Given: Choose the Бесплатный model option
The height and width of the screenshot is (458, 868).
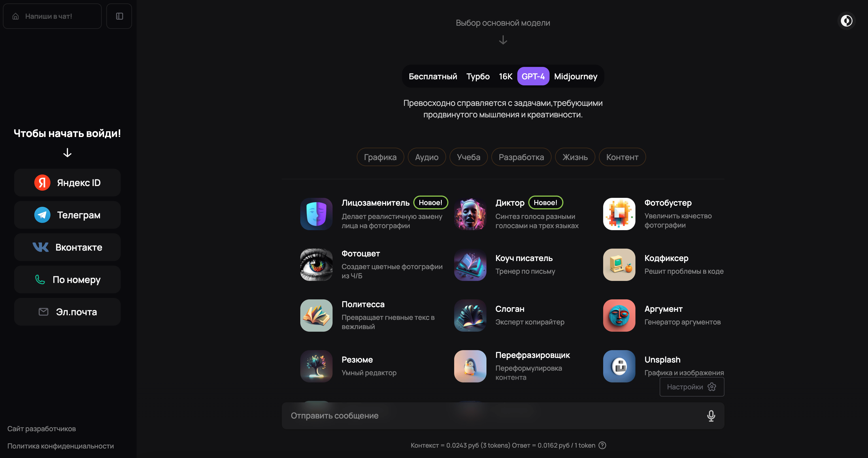Looking at the screenshot, I should [x=433, y=76].
